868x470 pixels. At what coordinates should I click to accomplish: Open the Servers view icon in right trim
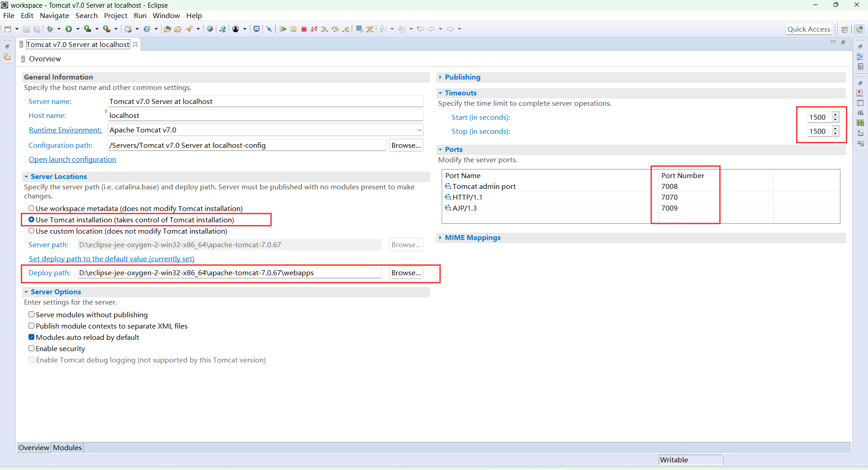[x=860, y=113]
